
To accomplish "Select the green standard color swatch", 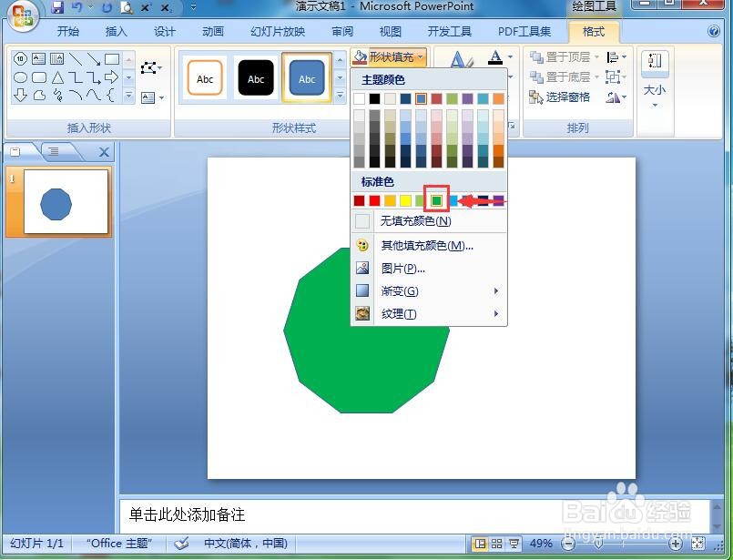I will click(435, 199).
